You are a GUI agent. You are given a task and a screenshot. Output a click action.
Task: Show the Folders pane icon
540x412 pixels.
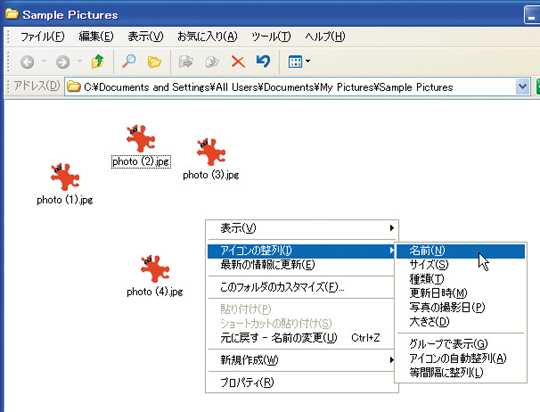point(154,62)
